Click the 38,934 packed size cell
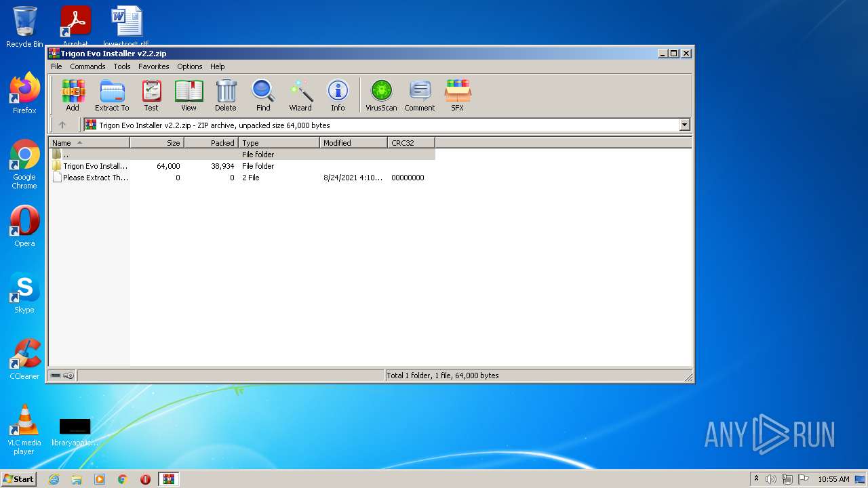This screenshot has height=488, width=868. 222,166
